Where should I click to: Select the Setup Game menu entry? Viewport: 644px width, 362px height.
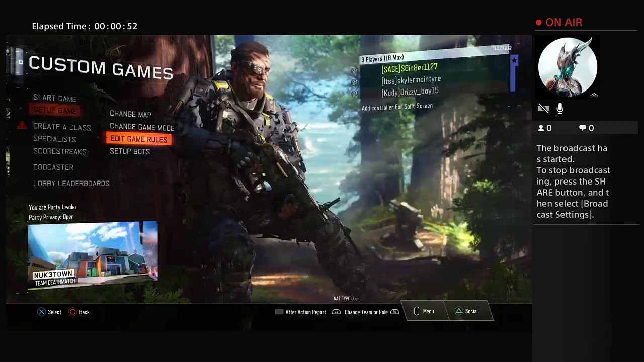pyautogui.click(x=55, y=110)
